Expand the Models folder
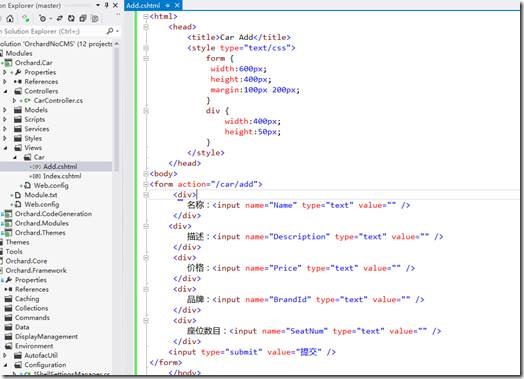 tap(5, 110)
